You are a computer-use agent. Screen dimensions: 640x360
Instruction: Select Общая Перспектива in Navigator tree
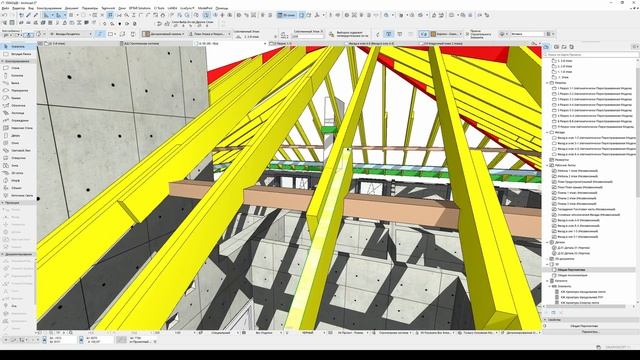[x=571, y=270]
